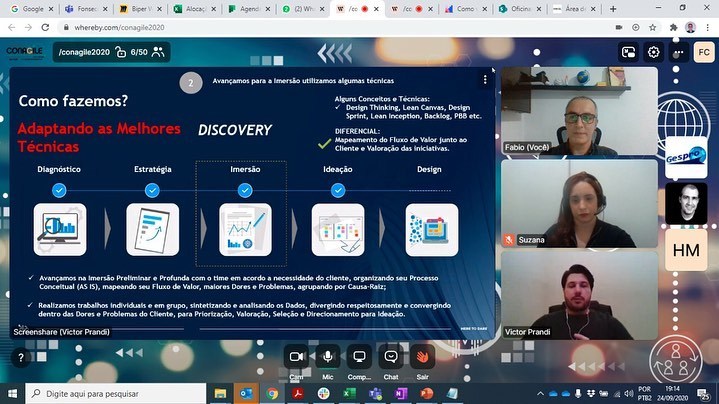This screenshot has width=719, height=404.
Task: Open screenshare options three-dot menu
Action: 485,79
